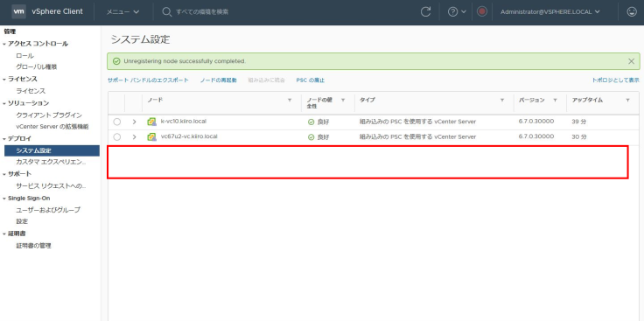644x321 pixels.
Task: Click ノードの再起動 link
Action: [219, 80]
